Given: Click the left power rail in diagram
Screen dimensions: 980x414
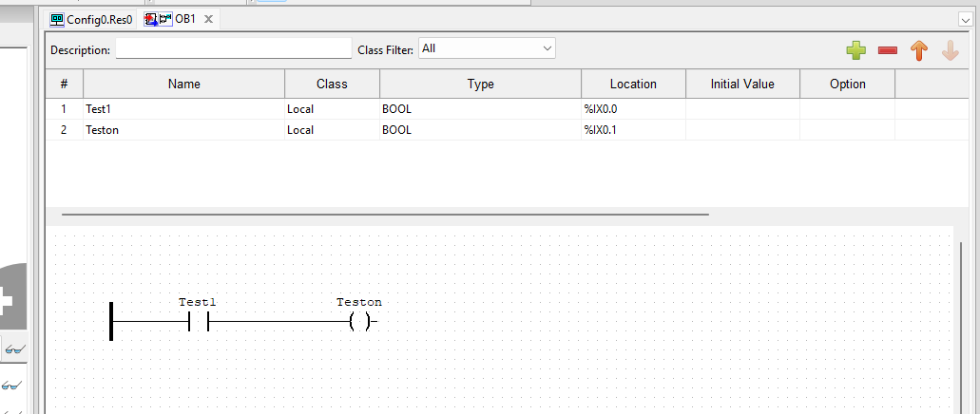Looking at the screenshot, I should pyautogui.click(x=111, y=321).
